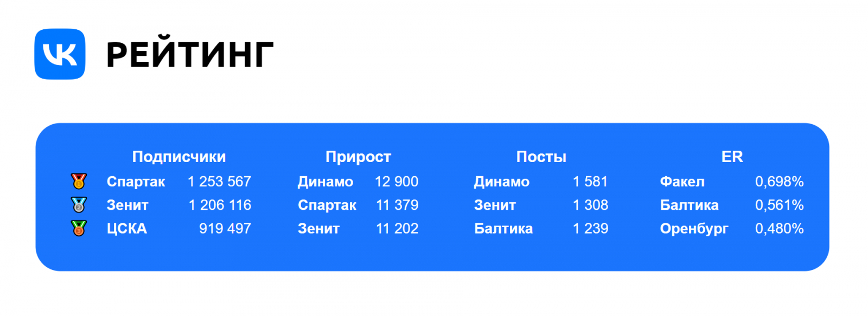Select the ER column header
The image size is (868, 316).
(732, 157)
